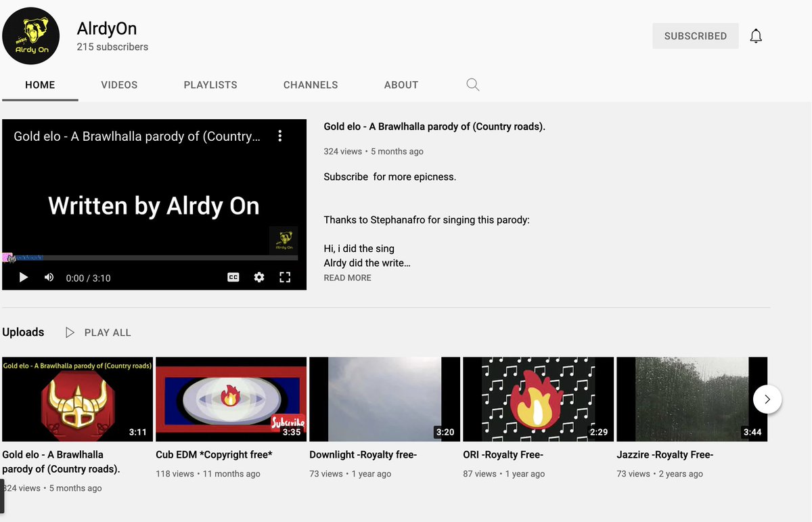Open the channel search magnifier icon
The width and height of the screenshot is (812, 522).
[473, 85]
